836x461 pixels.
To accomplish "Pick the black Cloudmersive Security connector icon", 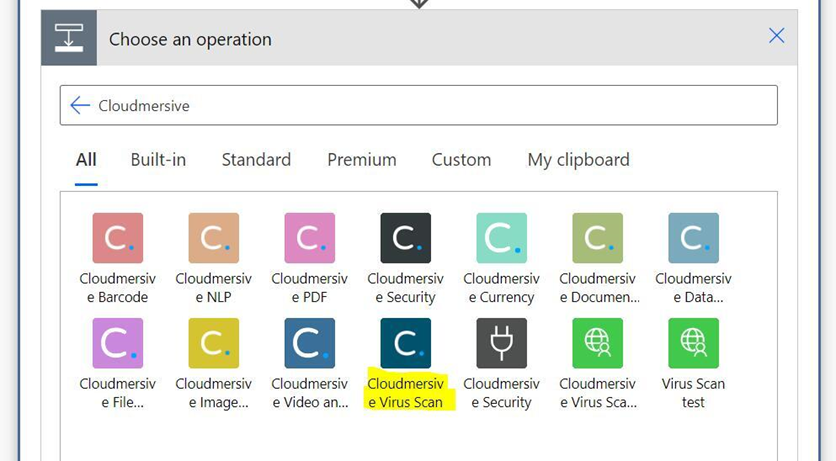I will 405,238.
